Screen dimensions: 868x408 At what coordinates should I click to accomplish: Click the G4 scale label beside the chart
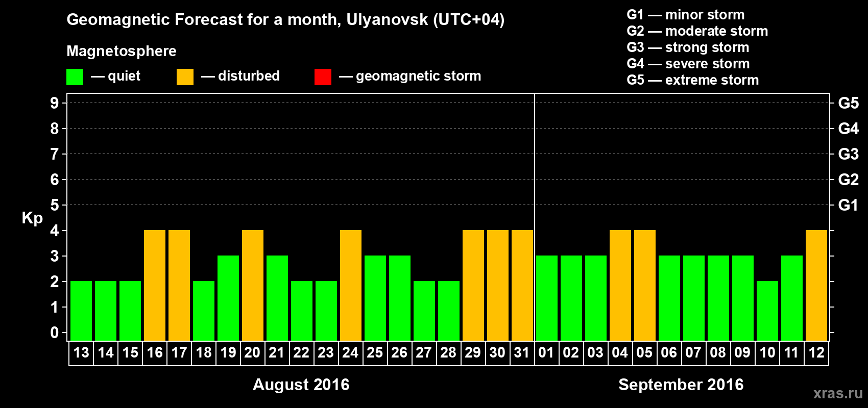click(x=849, y=129)
